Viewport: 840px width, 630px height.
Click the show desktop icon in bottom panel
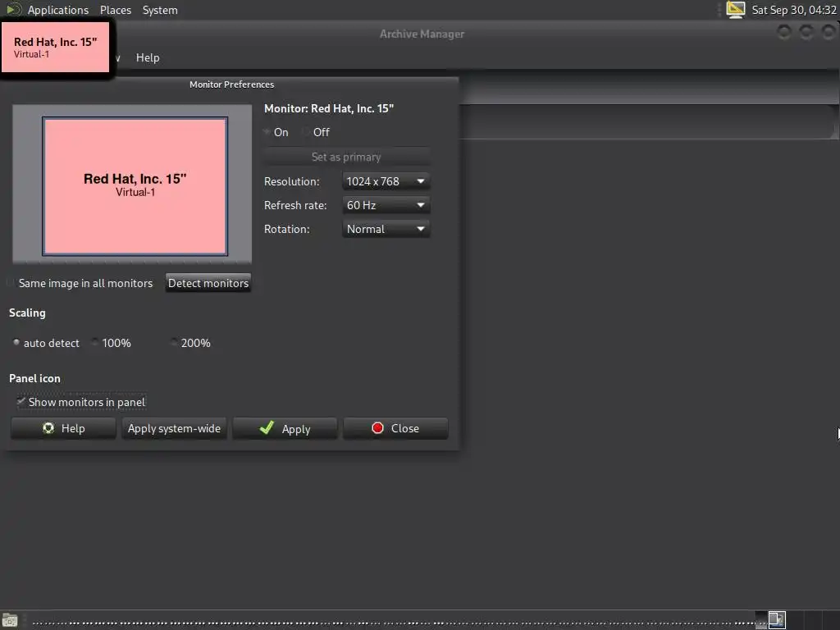coord(10,620)
